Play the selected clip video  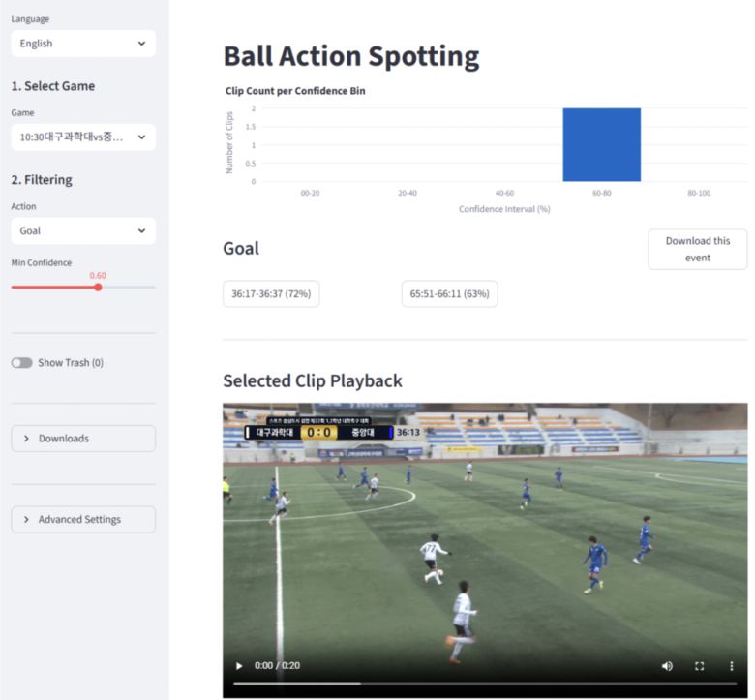(239, 666)
